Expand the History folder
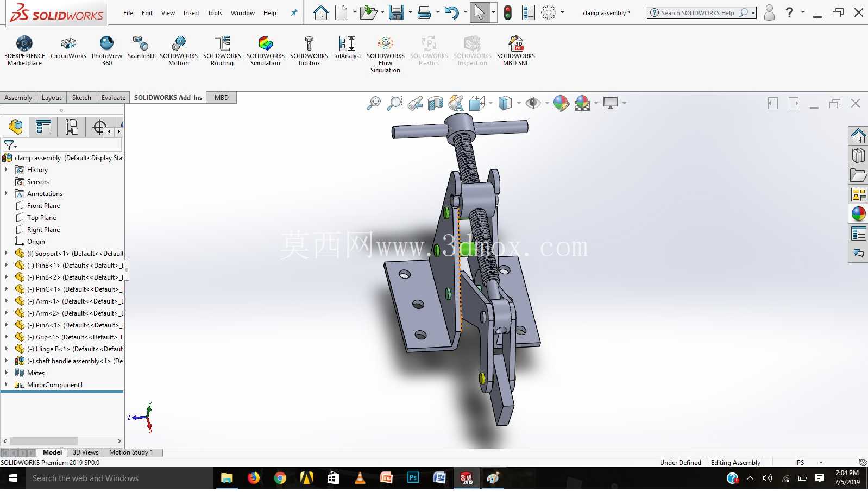Image resolution: width=868 pixels, height=492 pixels. (7, 169)
